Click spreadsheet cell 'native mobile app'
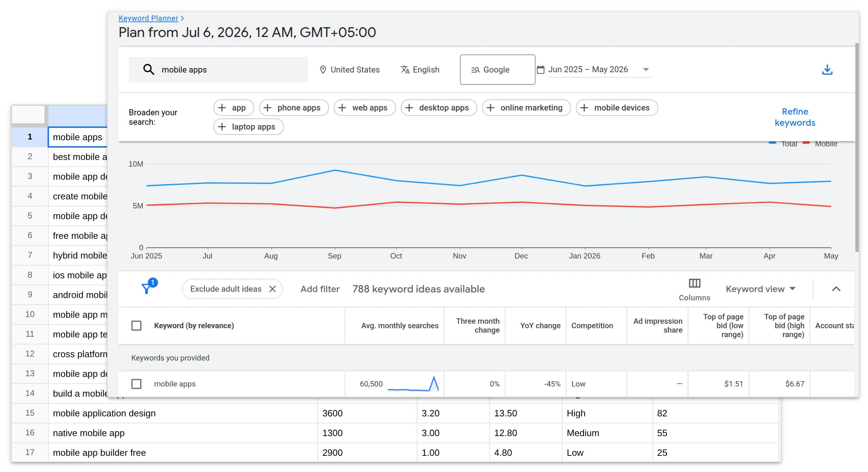 coord(183,433)
